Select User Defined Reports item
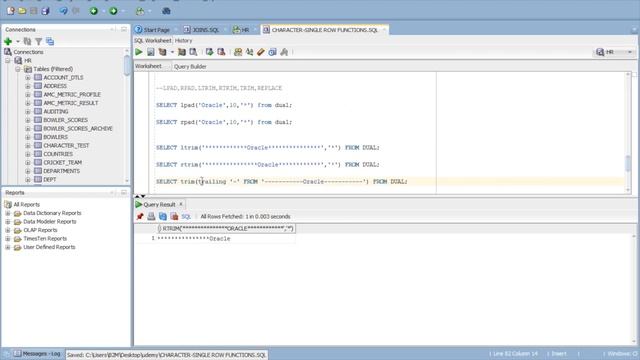This screenshot has width=640, height=360. pyautogui.click(x=49, y=247)
